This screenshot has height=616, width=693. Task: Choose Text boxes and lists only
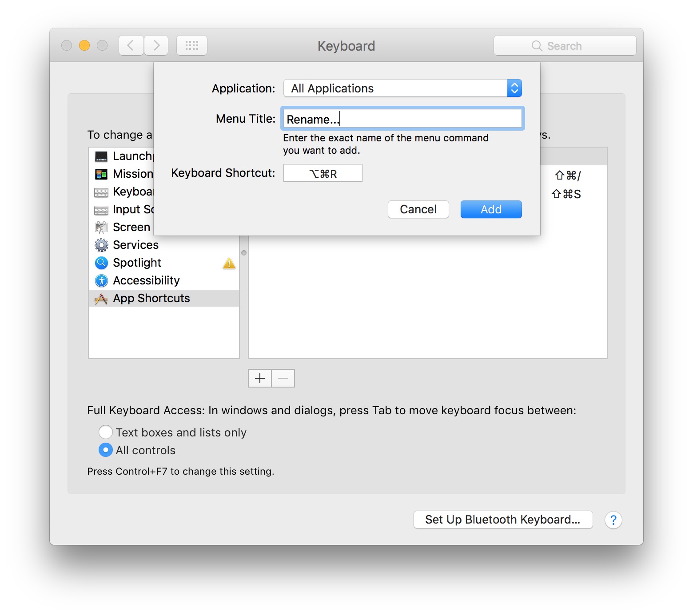106,432
